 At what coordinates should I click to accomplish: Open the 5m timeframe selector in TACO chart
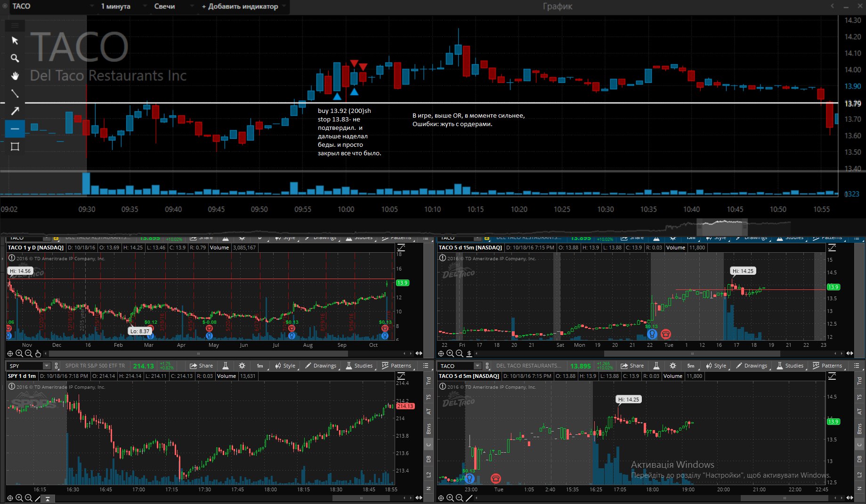click(691, 366)
